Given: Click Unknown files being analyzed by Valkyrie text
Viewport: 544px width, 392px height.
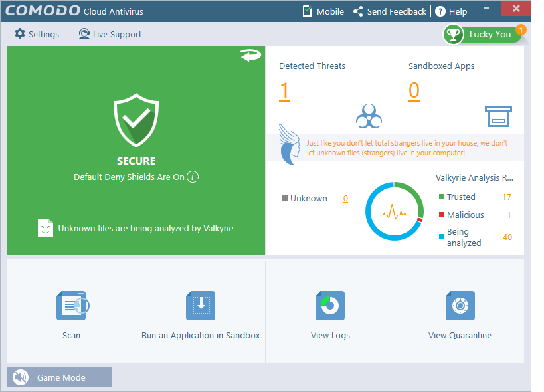Looking at the screenshot, I should tap(145, 229).
